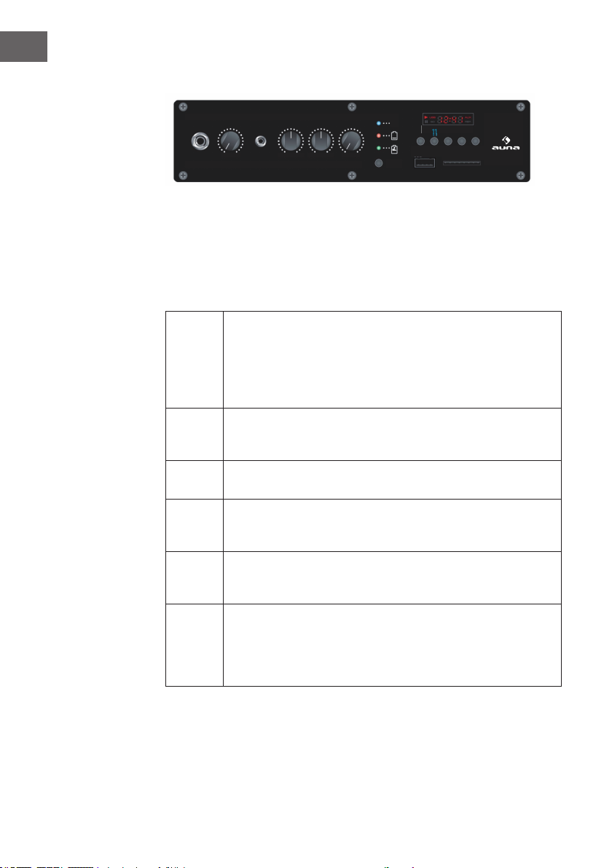The height and width of the screenshot is (868, 612).
Task: Click the red LED beside battery icon
Action: point(379,135)
